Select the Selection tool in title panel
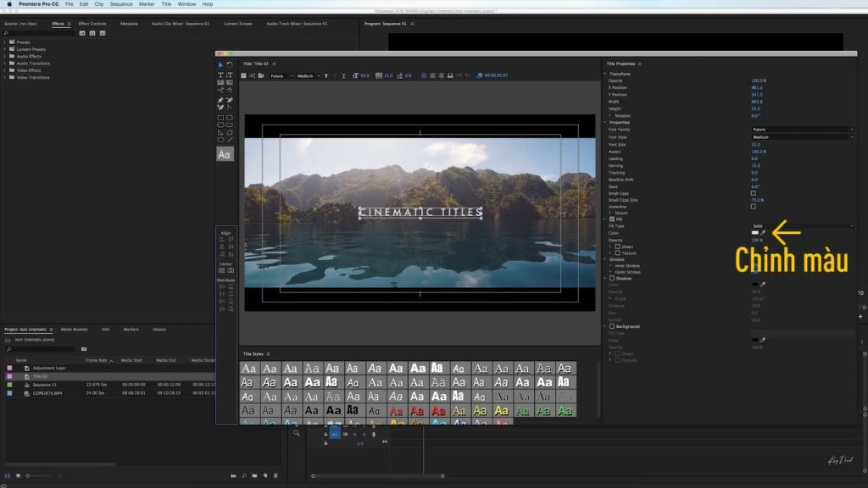Viewport: 868px width, 488px height. click(x=220, y=65)
